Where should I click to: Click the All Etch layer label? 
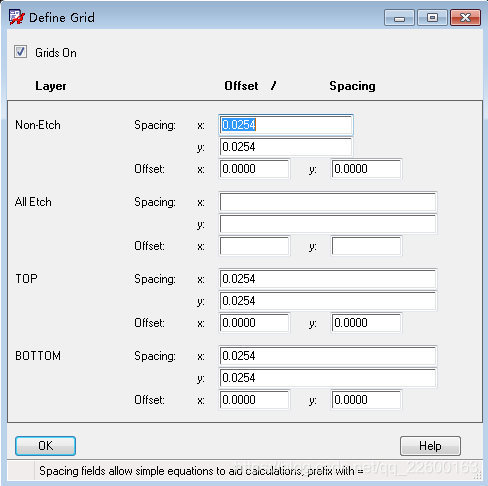tap(33, 202)
